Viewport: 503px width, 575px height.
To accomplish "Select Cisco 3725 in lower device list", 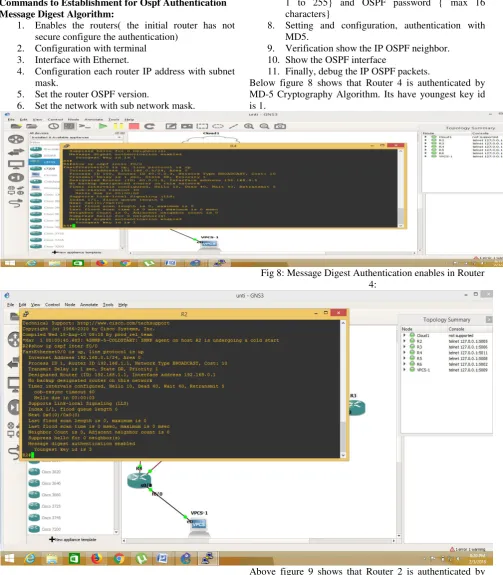I will point(45,506).
